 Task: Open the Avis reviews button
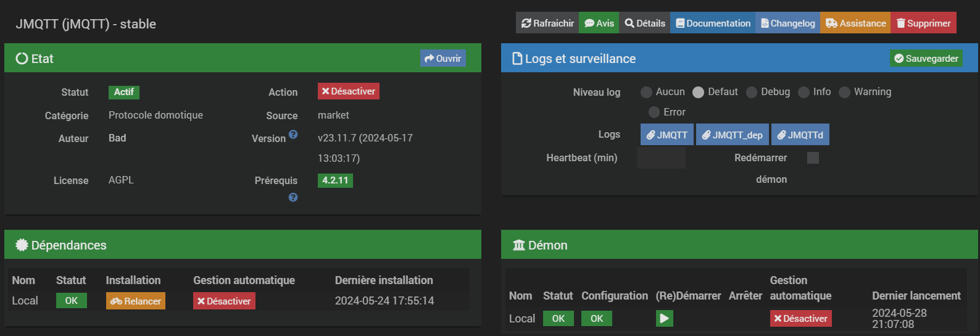point(599,23)
